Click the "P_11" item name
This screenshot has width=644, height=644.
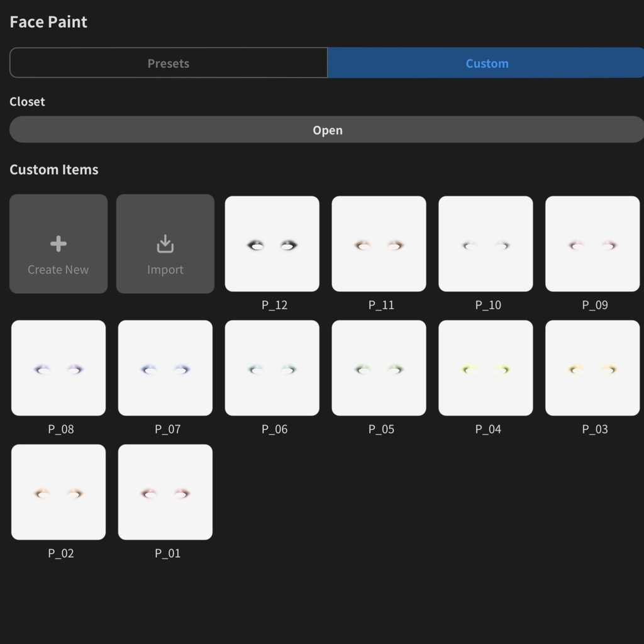point(381,305)
